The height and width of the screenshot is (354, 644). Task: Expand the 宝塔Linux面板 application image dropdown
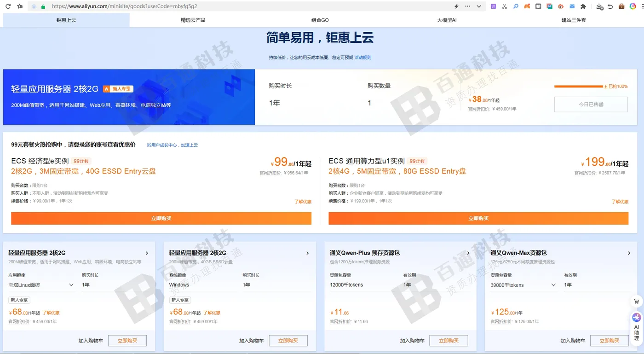[41, 285]
